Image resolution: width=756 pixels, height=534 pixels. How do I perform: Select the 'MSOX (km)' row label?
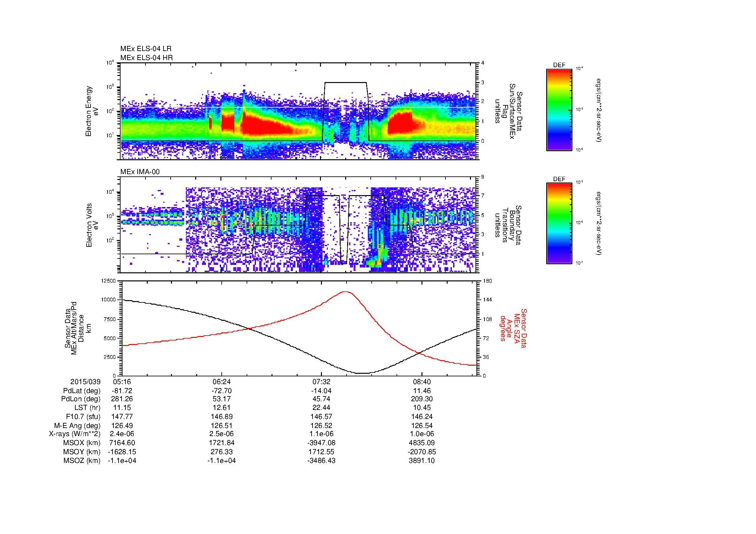click(82, 443)
